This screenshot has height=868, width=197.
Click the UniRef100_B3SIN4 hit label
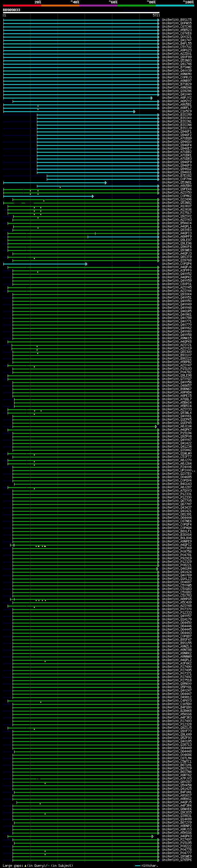pyautogui.click(x=176, y=125)
